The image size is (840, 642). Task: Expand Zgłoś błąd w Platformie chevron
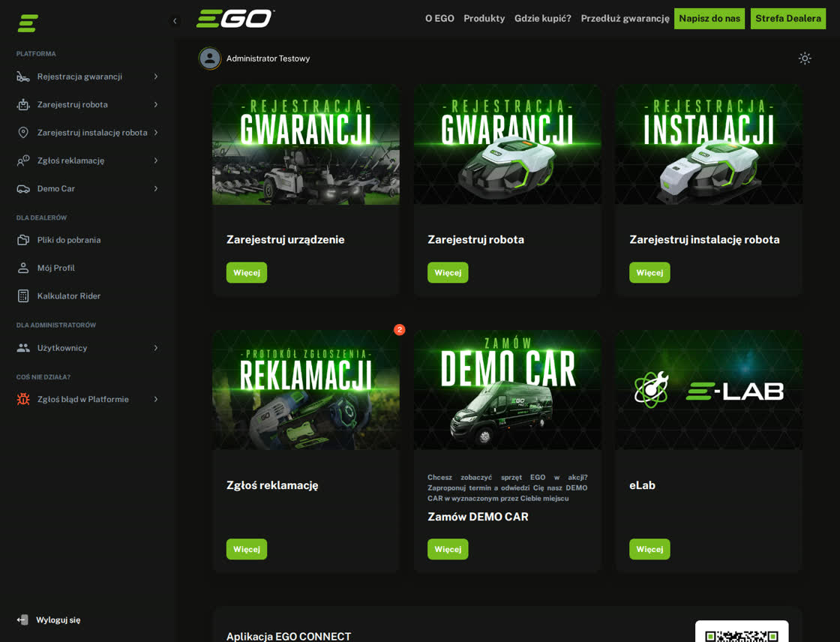(x=156, y=399)
